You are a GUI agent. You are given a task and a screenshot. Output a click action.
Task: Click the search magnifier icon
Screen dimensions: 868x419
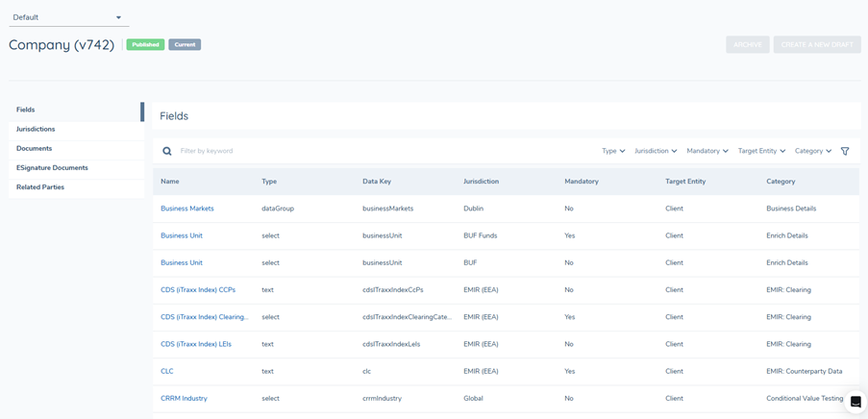167,151
